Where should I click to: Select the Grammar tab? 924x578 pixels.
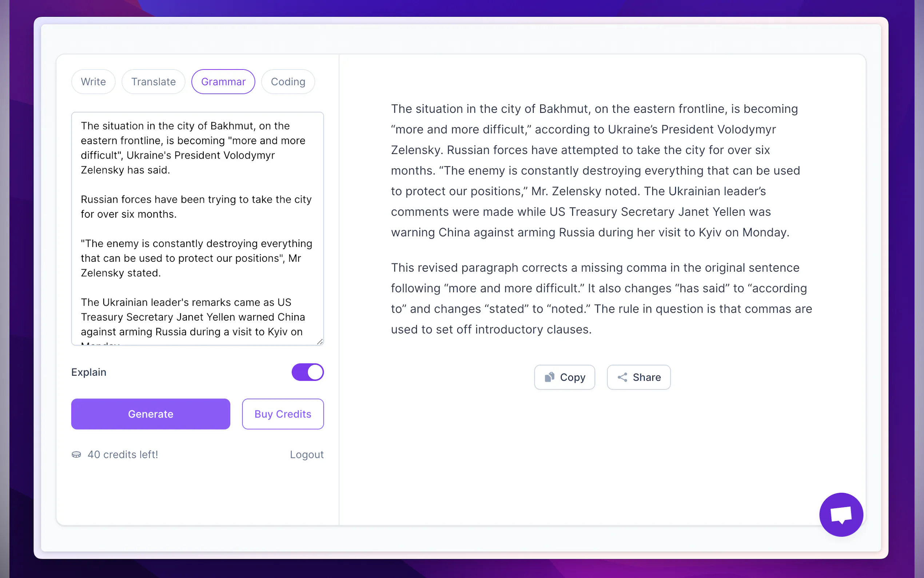coord(223,82)
